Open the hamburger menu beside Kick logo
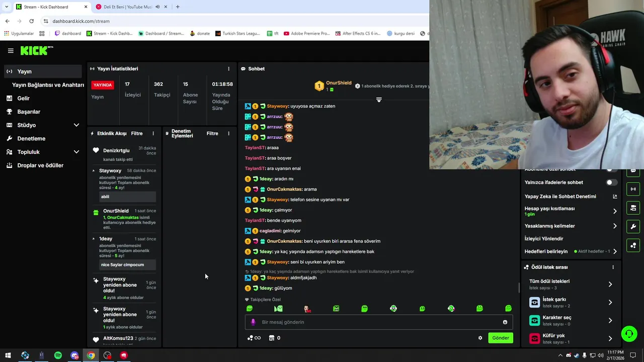Viewport: 644px width, 362px height. [x=11, y=50]
